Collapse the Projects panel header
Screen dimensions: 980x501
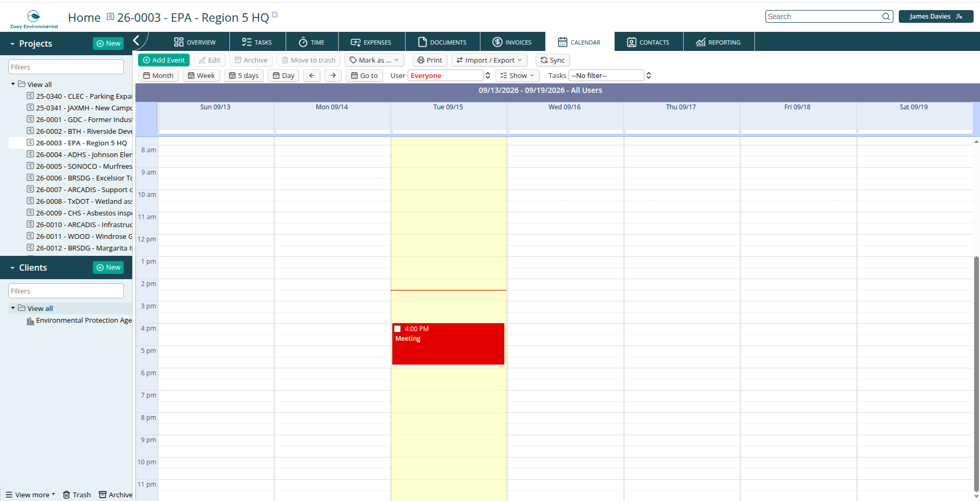click(12, 44)
